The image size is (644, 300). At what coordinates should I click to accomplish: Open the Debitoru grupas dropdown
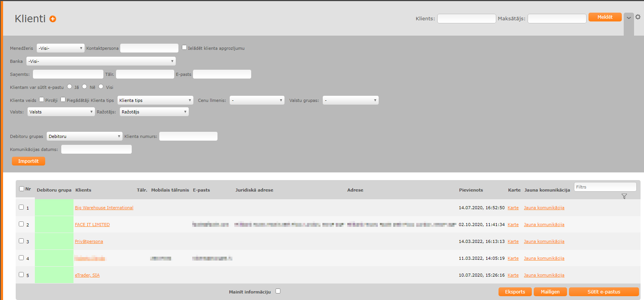[x=84, y=136]
